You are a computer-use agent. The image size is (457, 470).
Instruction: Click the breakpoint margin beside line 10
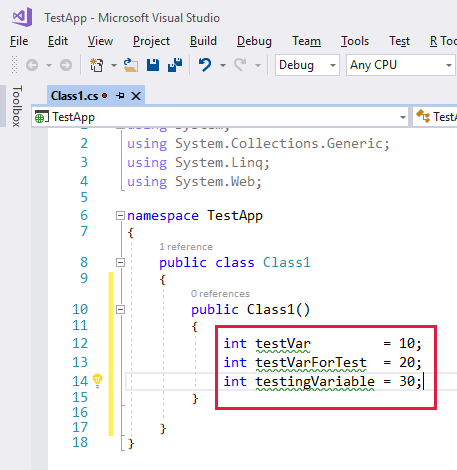coord(40,310)
